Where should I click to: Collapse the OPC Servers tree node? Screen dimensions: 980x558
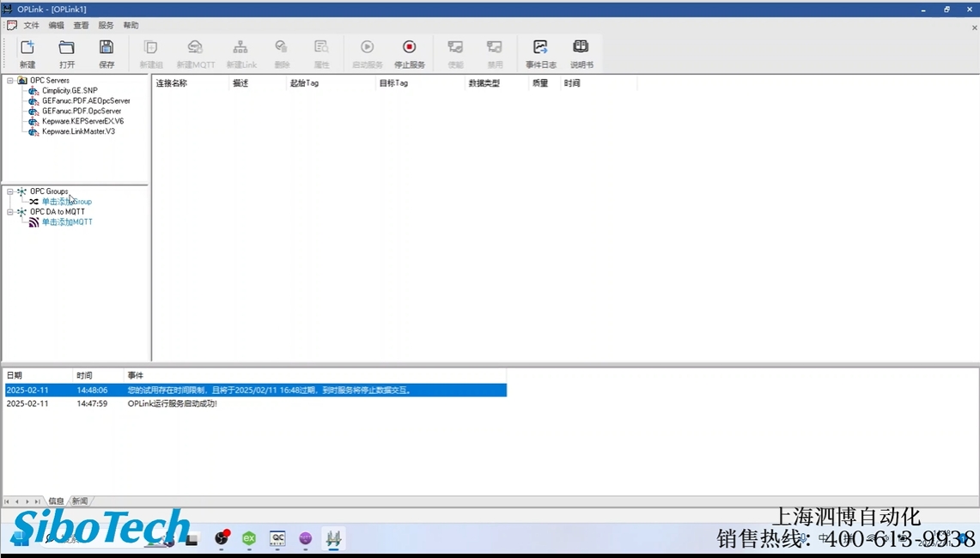tap(10, 81)
